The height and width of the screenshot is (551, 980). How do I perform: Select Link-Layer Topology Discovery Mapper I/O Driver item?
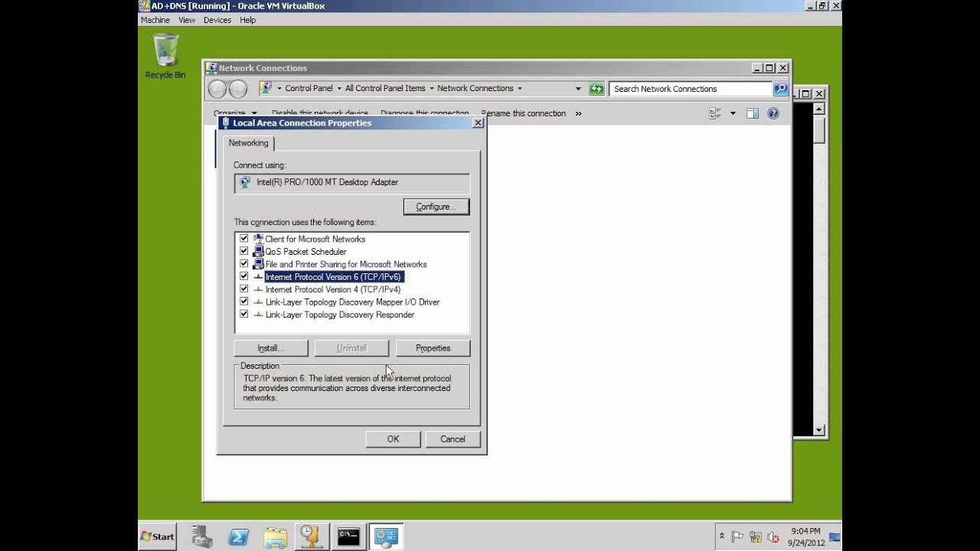[x=352, y=302]
